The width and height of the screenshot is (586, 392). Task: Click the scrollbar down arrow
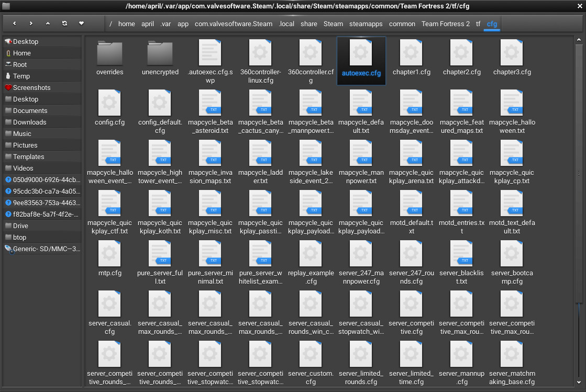pos(579,382)
